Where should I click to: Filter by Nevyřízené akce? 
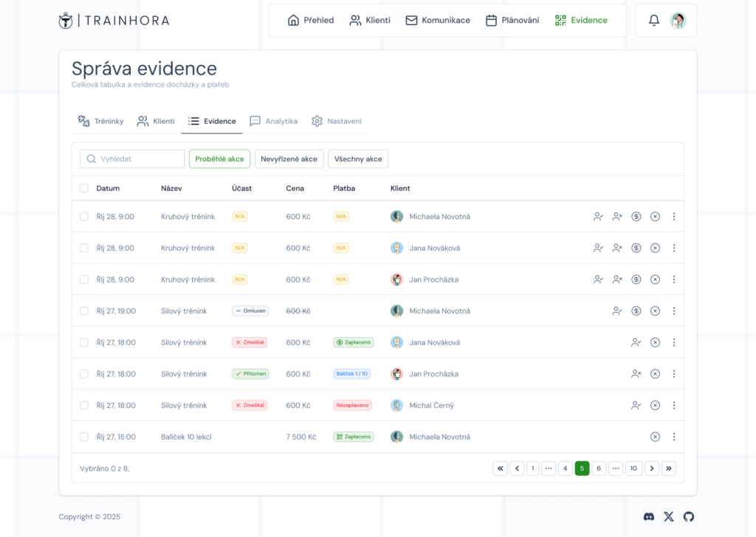(289, 159)
